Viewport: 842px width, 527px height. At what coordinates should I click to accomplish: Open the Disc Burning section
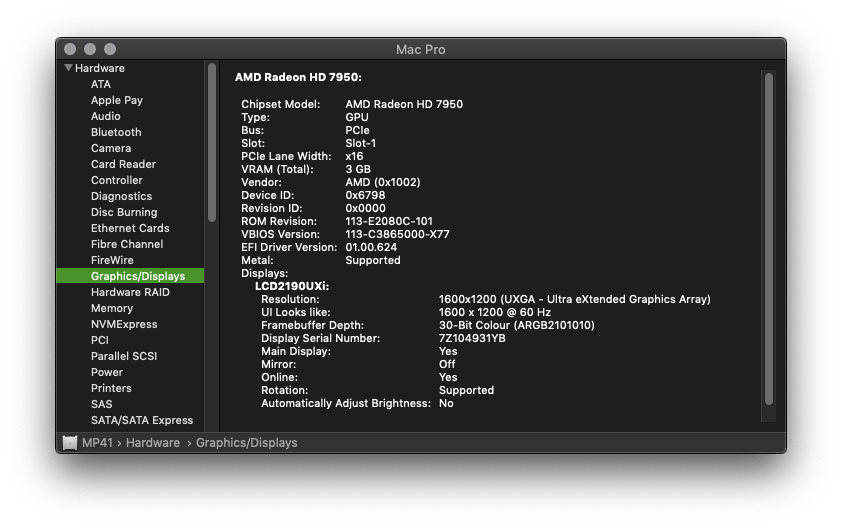click(124, 212)
